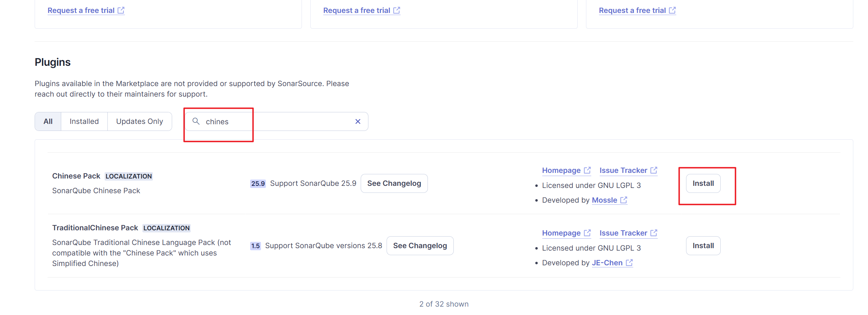Click the LOCALIZATION tag beside Chinese Pack
The image size is (868, 315).
[x=129, y=176]
